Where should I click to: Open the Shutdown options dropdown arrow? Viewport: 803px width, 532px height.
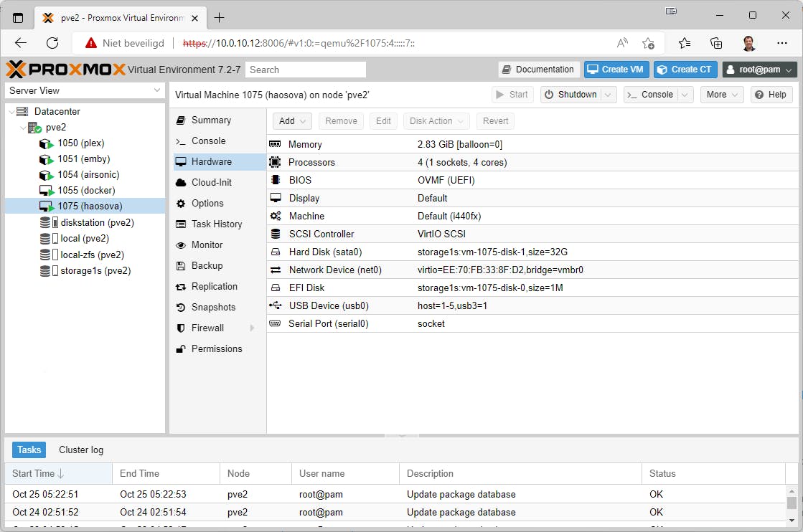609,95
